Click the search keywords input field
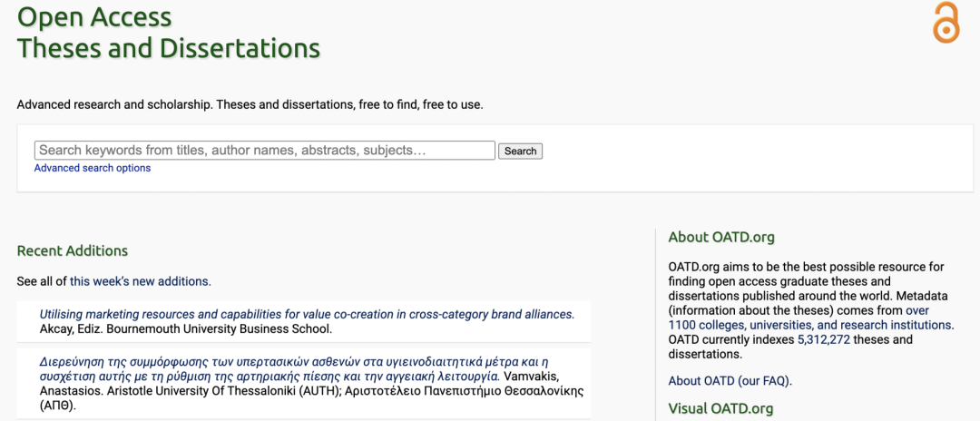 pyautogui.click(x=265, y=151)
